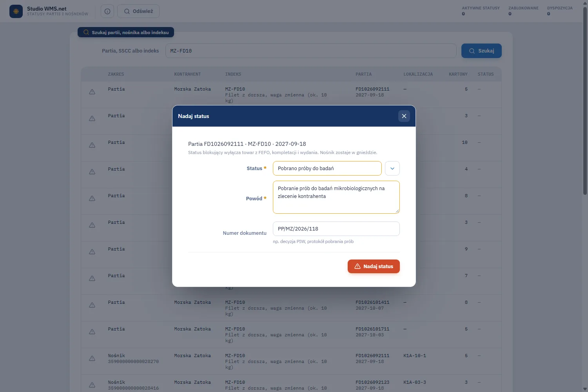Click warning icon for Nośnik 359000000000028416
588x392 pixels.
click(92, 385)
